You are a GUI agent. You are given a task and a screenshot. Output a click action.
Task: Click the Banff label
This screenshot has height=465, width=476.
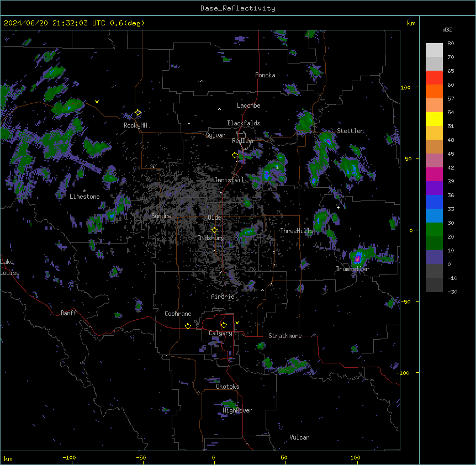(68, 313)
